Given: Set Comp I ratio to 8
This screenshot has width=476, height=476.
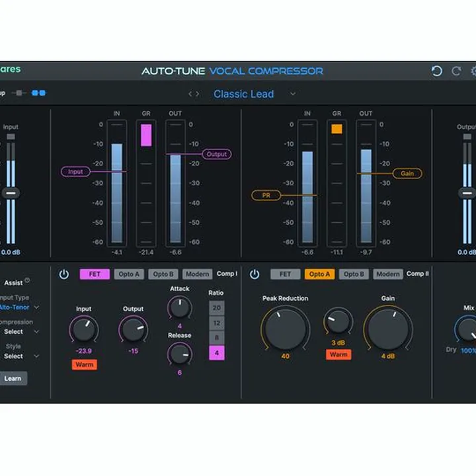Looking at the screenshot, I should tap(217, 338).
